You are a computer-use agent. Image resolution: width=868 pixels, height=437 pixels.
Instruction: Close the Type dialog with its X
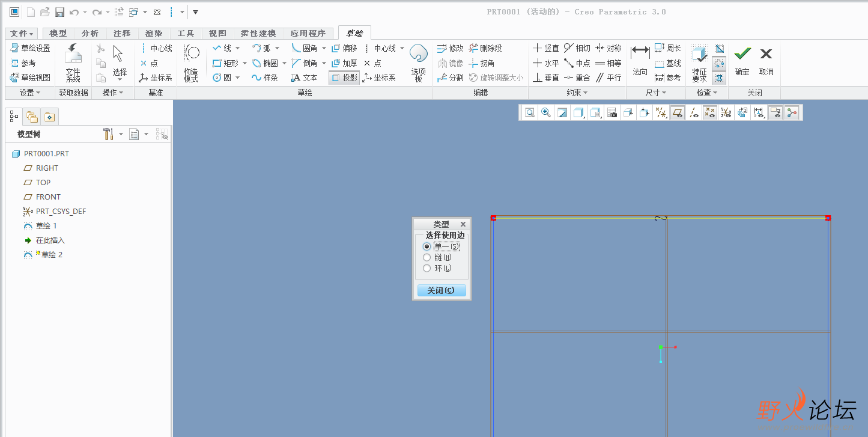click(x=463, y=224)
